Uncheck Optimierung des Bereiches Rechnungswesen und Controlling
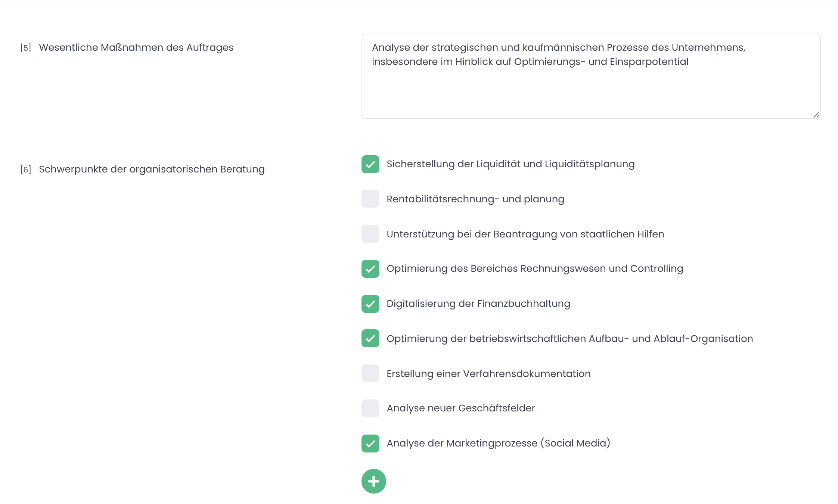The height and width of the screenshot is (504, 838). coord(370,269)
